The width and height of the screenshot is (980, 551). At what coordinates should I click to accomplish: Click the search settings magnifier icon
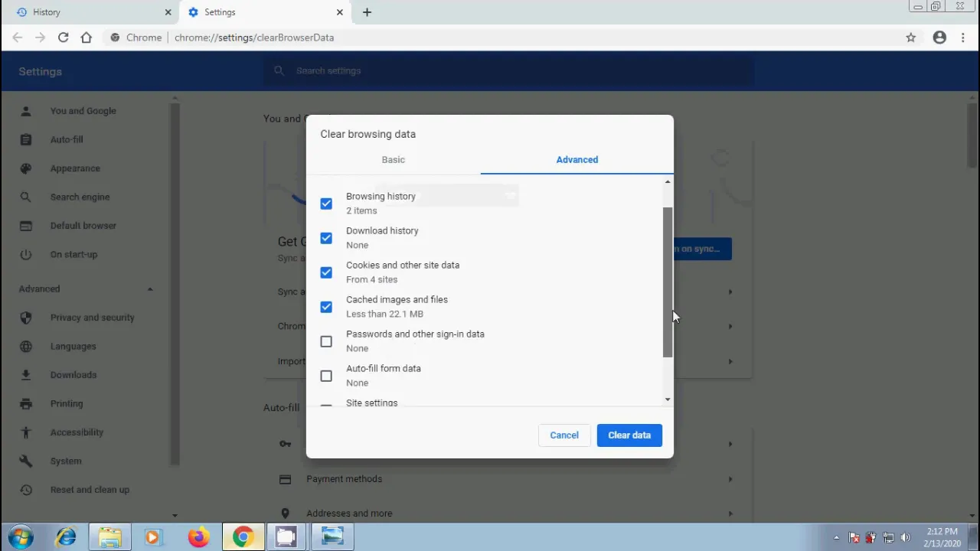[x=279, y=70]
